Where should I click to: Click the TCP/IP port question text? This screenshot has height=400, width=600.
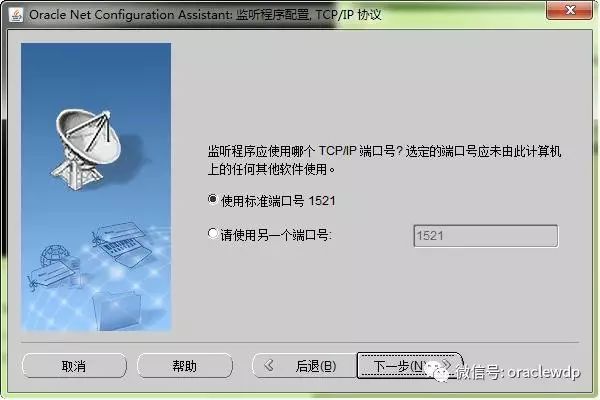[x=384, y=160]
